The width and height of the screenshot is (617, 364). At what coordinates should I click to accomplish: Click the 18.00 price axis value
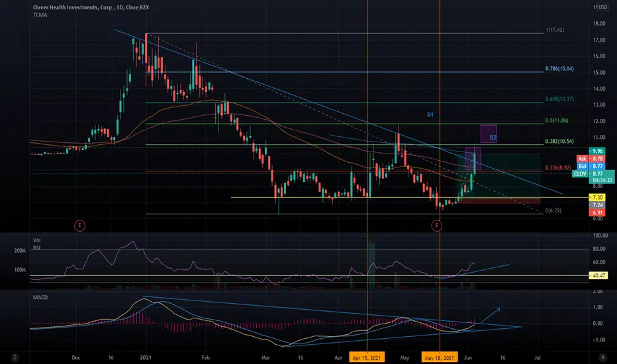point(599,24)
